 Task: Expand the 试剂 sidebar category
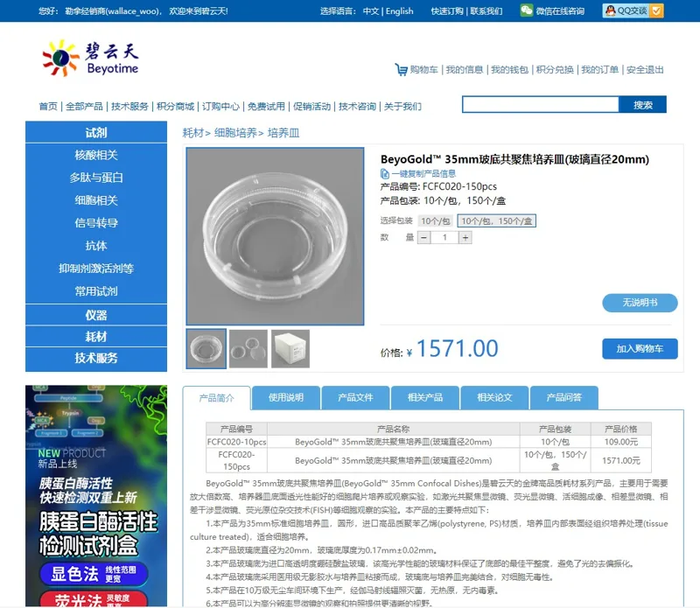coord(96,132)
